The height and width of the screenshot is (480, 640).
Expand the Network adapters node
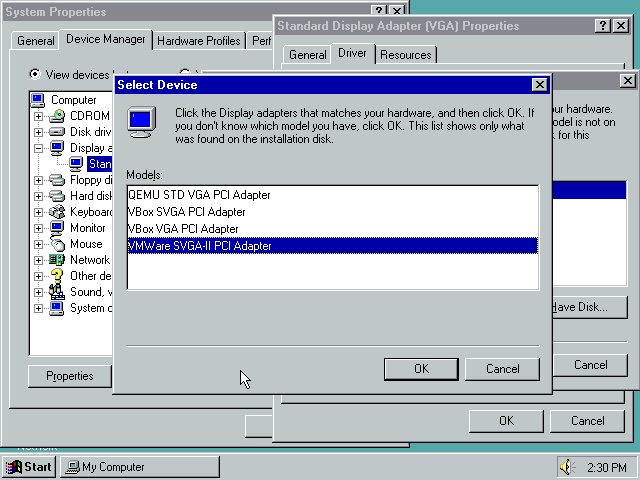tap(38, 260)
